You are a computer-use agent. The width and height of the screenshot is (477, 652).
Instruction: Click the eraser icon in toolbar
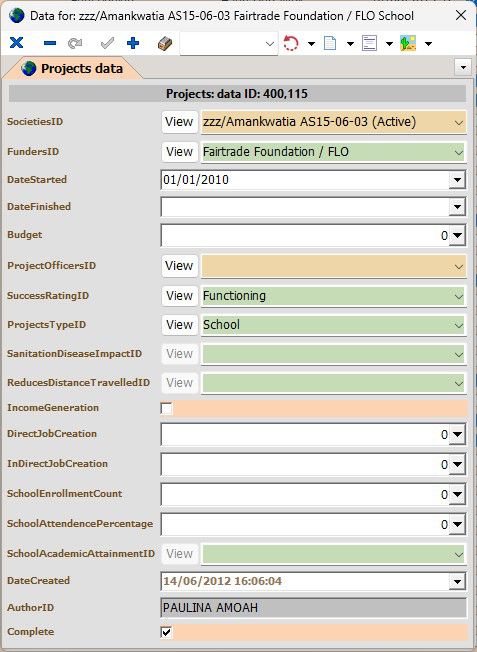(x=165, y=43)
